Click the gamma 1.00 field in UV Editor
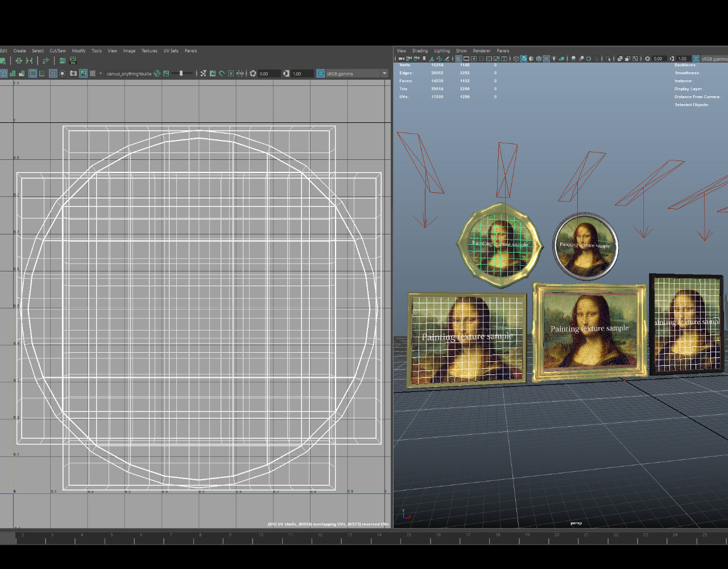The height and width of the screenshot is (569, 728). point(303,73)
